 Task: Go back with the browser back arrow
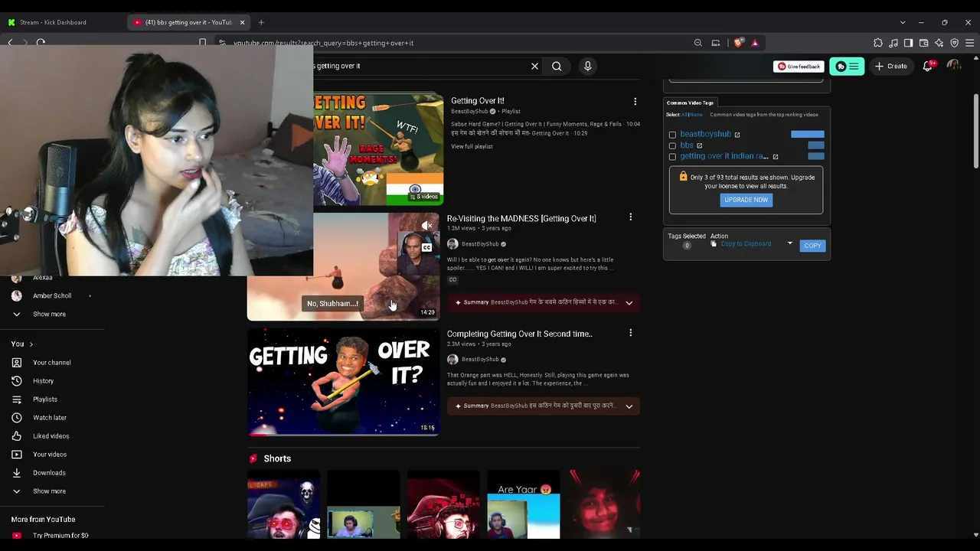point(10,43)
